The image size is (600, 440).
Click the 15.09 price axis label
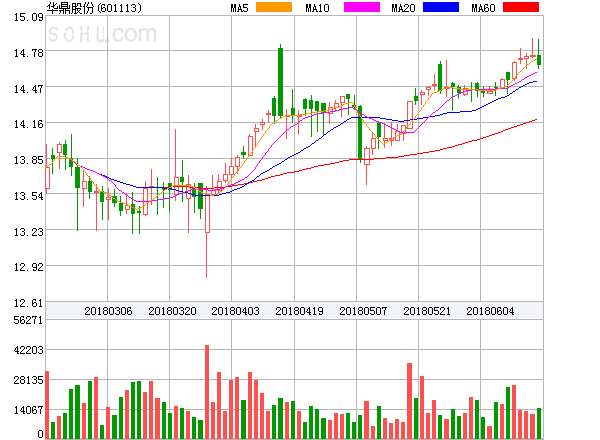point(29,17)
